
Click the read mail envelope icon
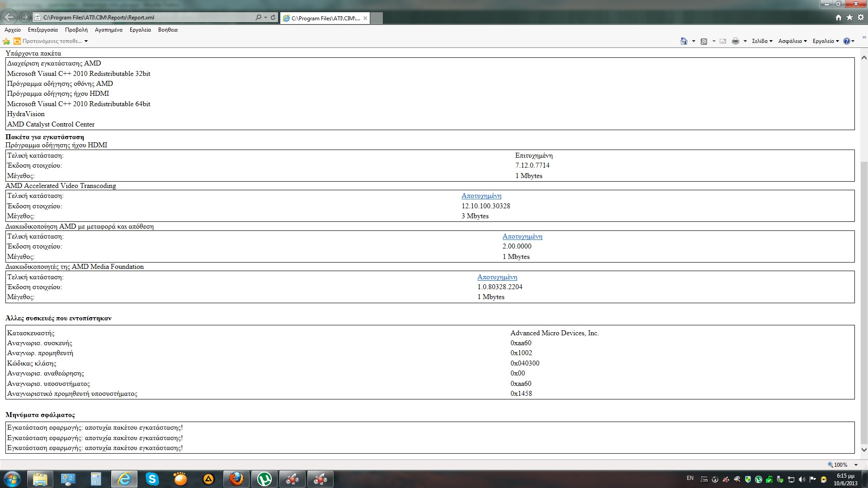point(723,41)
